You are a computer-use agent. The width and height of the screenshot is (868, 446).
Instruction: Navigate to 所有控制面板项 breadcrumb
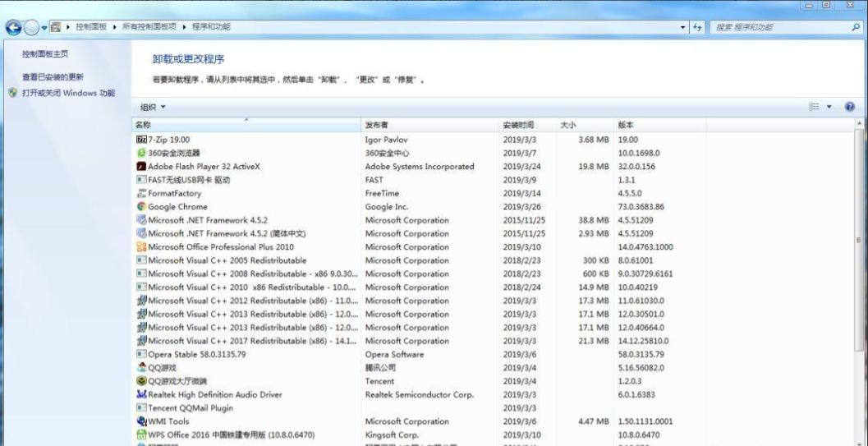coord(149,26)
